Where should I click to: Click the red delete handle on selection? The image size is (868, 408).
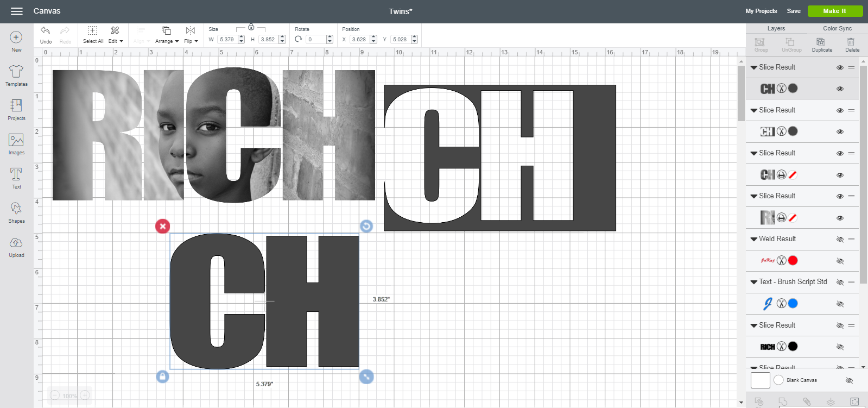[x=162, y=226]
